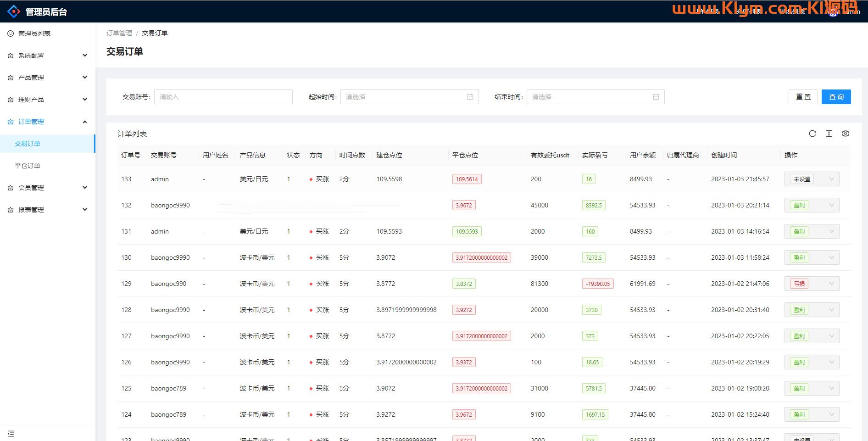Select 平仓订单 in the sidebar
This screenshot has width=868, height=441.
coord(28,166)
